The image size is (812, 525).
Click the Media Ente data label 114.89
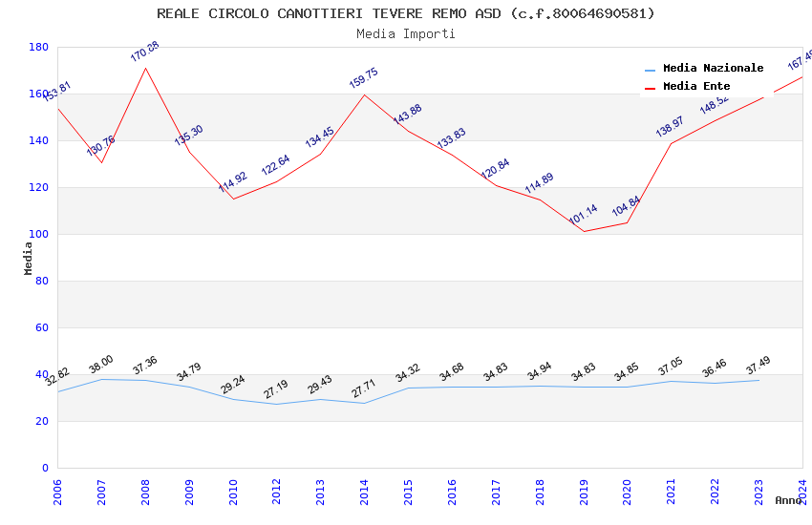tap(539, 183)
